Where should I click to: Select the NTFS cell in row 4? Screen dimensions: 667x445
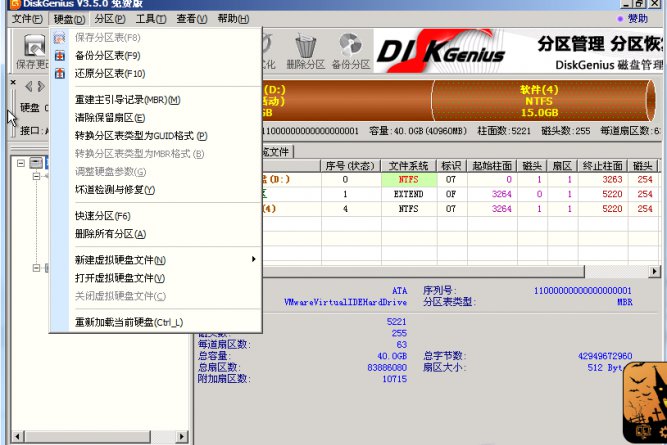[x=409, y=209]
